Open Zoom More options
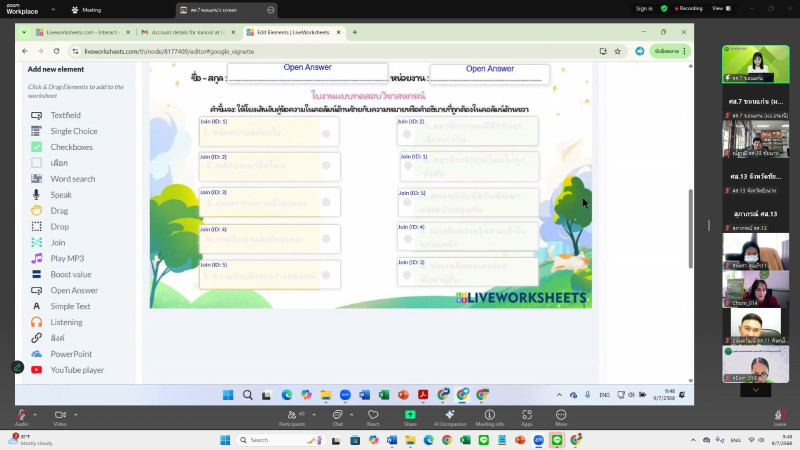800x450 pixels. [561, 417]
